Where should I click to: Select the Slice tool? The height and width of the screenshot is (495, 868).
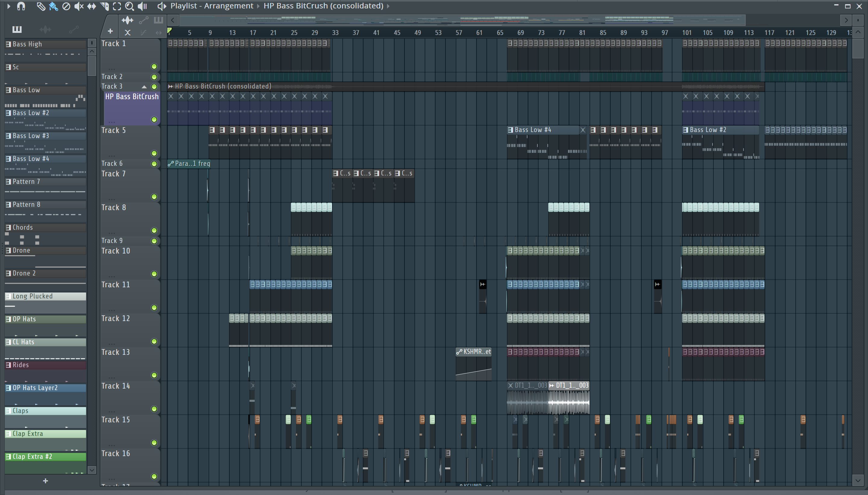[104, 6]
